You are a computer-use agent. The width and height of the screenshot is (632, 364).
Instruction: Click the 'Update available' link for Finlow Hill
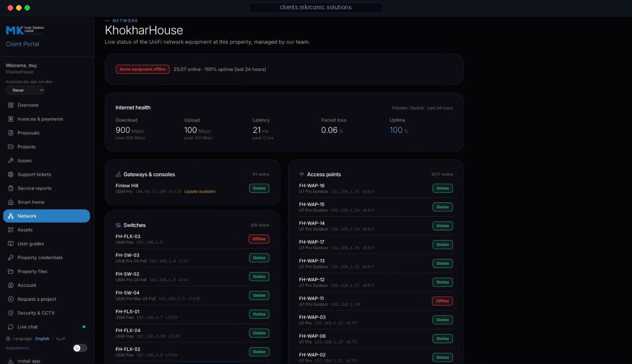point(200,192)
